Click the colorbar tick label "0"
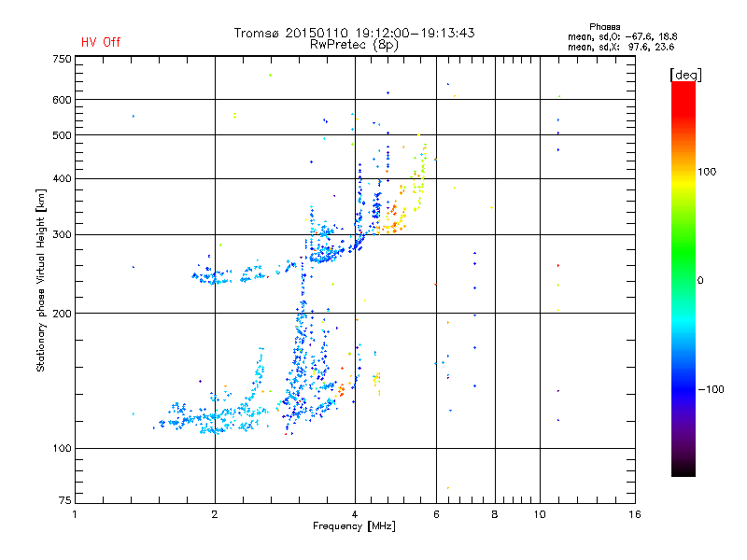 click(700, 280)
